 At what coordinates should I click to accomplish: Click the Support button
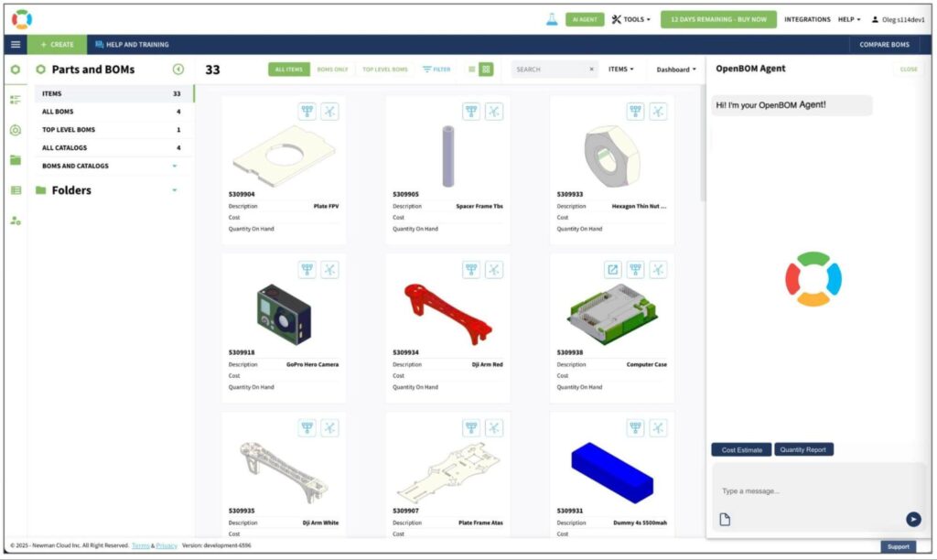pyautogui.click(x=899, y=546)
